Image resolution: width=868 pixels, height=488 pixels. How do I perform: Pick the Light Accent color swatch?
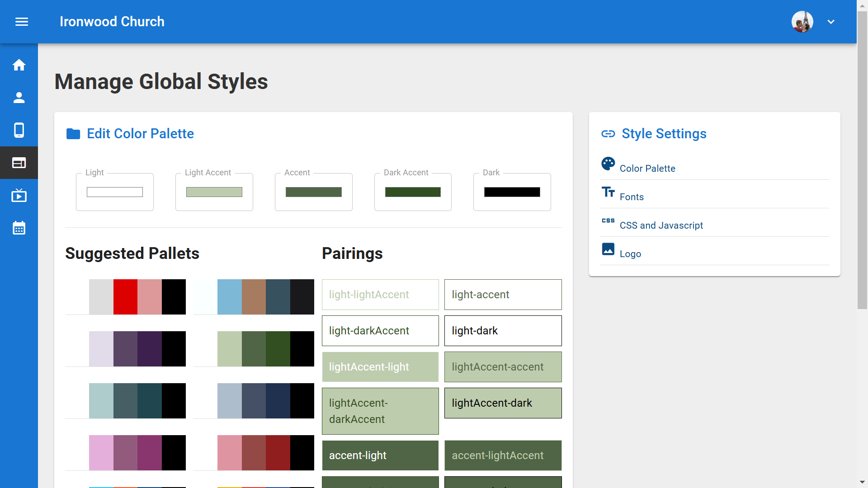(214, 192)
